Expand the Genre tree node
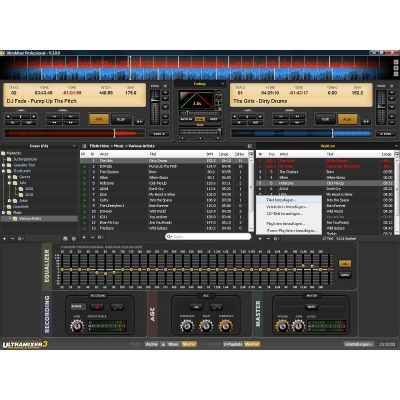Screen dimensions: 400x400 10,177
